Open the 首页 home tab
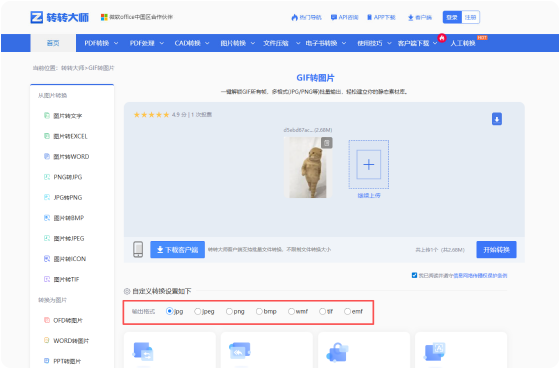The height and width of the screenshot is (369, 560). pyautogui.click(x=53, y=43)
